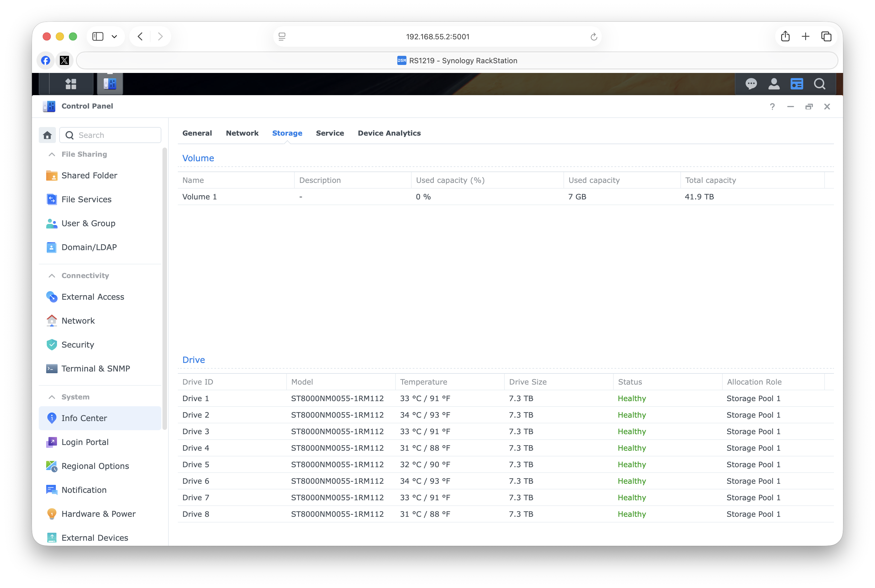875x588 pixels.
Task: Open the DSM Main Menu grid icon
Action: pos(71,84)
